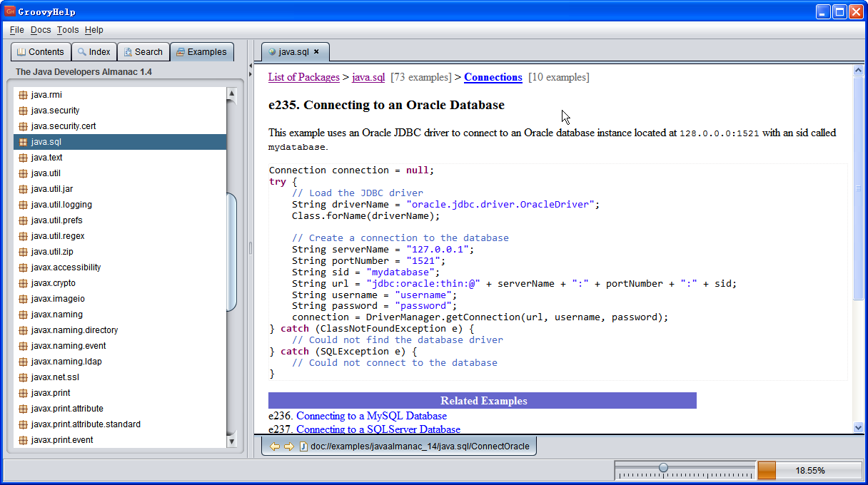868x485 pixels.
Task: Click the 18.55% memory usage bar
Action: (x=809, y=471)
